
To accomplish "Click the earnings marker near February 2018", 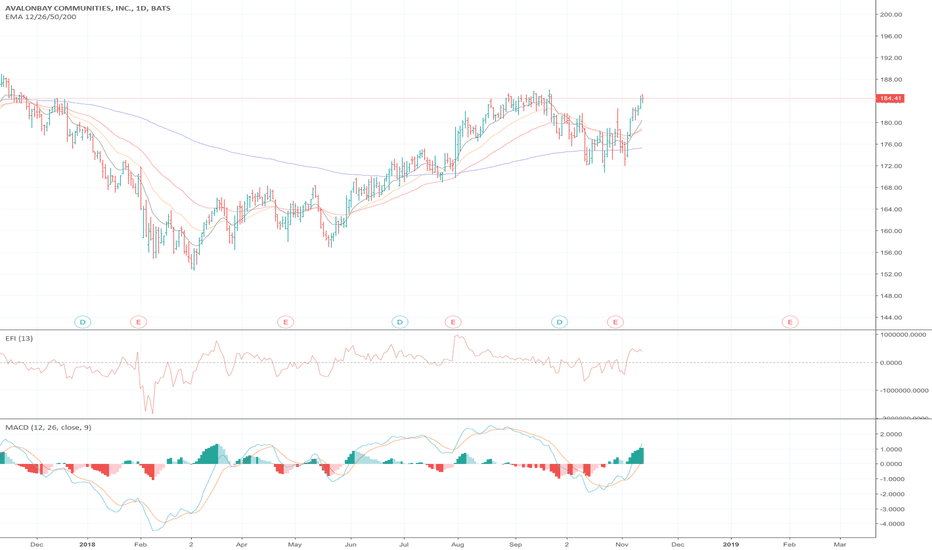I will tap(138, 322).
